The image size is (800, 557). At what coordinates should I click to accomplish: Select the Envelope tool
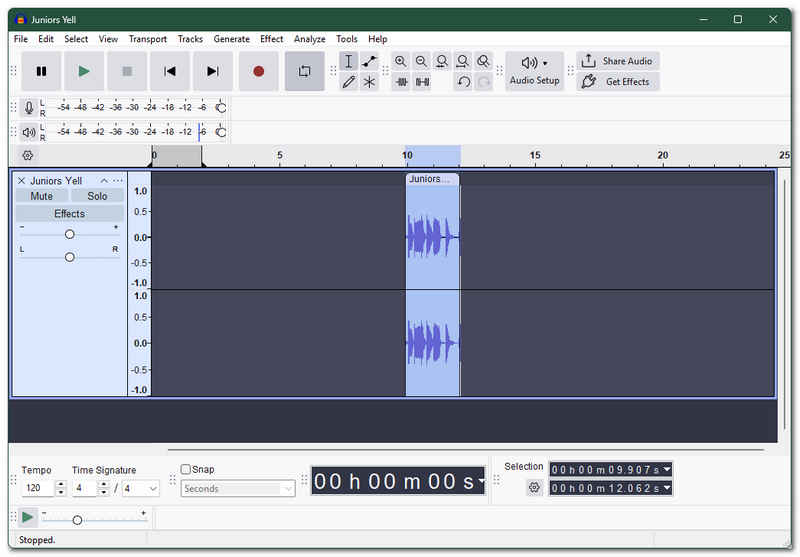point(369,61)
